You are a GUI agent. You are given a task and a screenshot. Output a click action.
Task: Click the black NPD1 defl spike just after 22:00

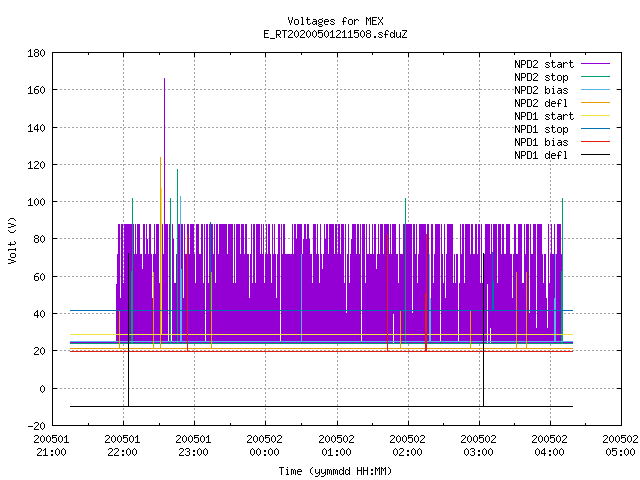pos(129,330)
